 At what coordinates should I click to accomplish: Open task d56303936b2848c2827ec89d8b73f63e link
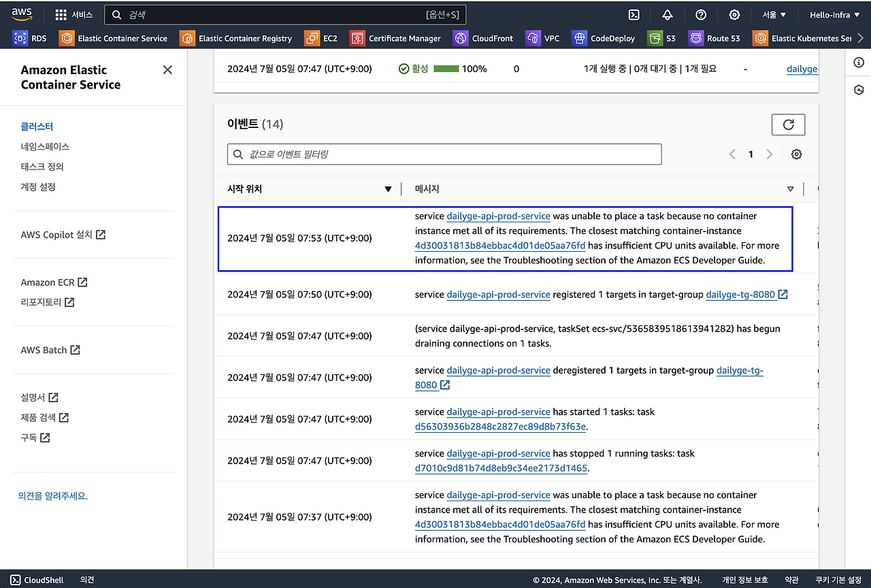[x=500, y=427]
